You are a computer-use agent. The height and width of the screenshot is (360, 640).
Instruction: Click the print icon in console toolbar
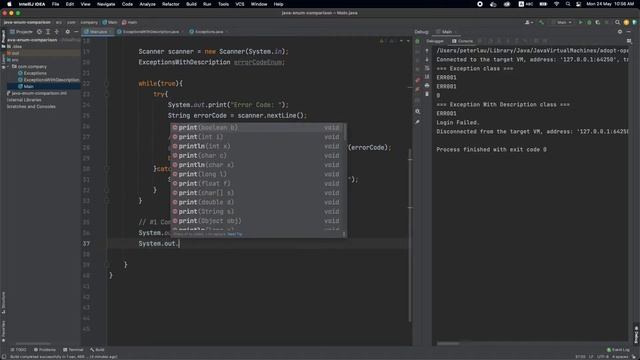(x=427, y=85)
